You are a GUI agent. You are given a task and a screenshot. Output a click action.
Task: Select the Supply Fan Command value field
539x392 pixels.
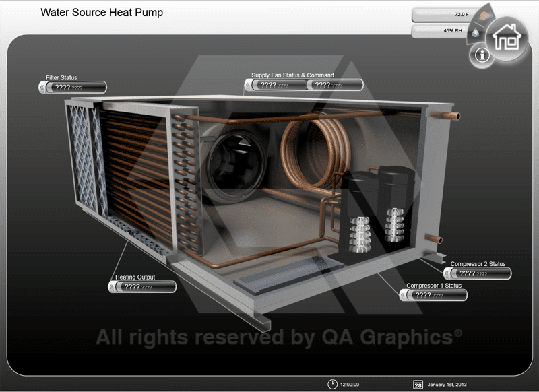[x=335, y=85]
